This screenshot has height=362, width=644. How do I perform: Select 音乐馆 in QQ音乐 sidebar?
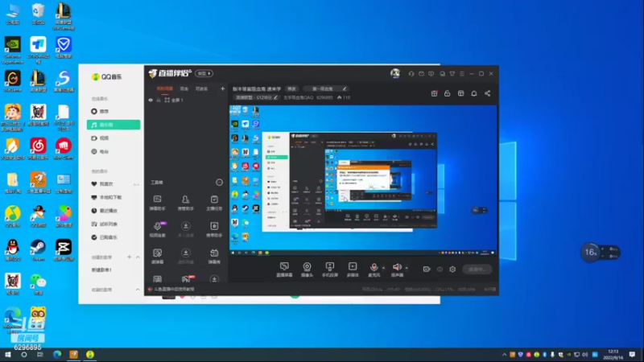[114, 125]
